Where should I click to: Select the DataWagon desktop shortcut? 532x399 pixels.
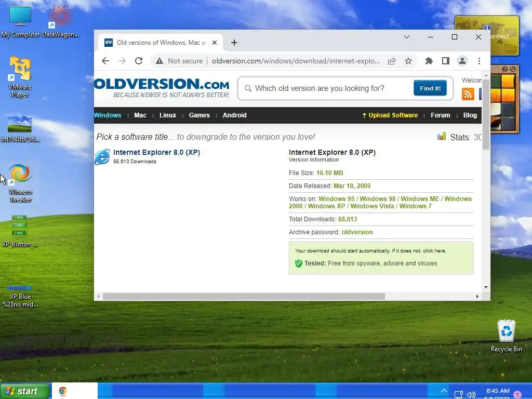[60, 22]
